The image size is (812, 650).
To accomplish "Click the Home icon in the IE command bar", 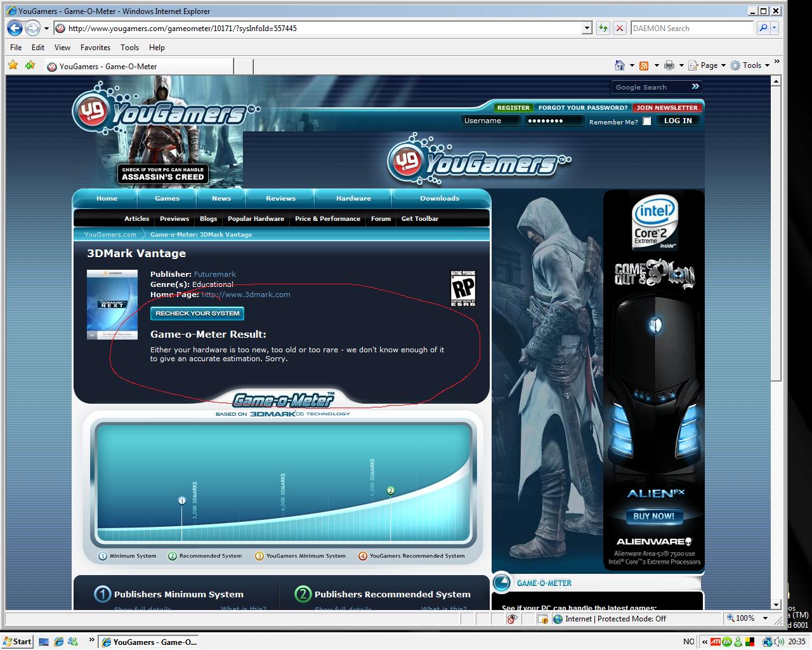I will 620,65.
